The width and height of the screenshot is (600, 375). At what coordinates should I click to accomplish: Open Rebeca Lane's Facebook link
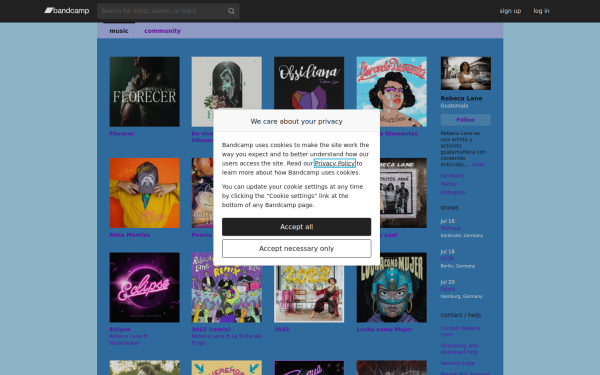click(452, 176)
